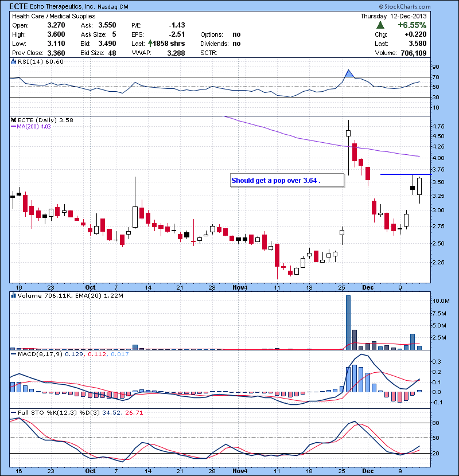The height and width of the screenshot is (476, 459).
Task: Click the Chg value +0.220
Action: pyautogui.click(x=415, y=34)
